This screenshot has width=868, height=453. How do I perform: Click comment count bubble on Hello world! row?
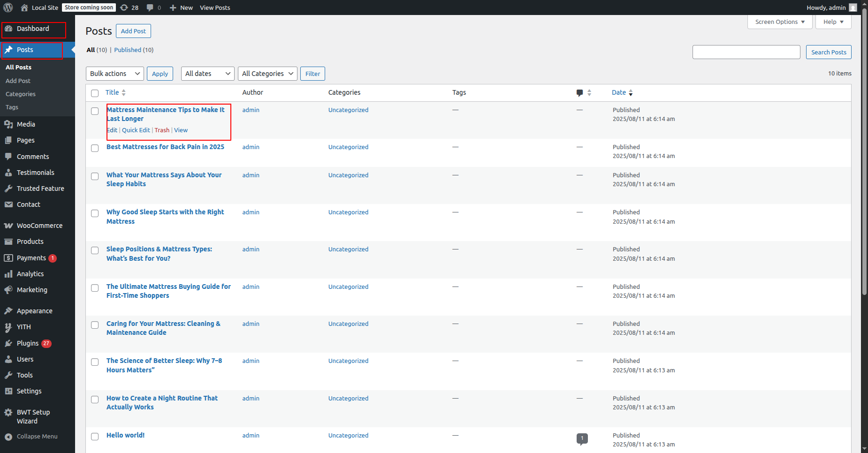pos(582,438)
